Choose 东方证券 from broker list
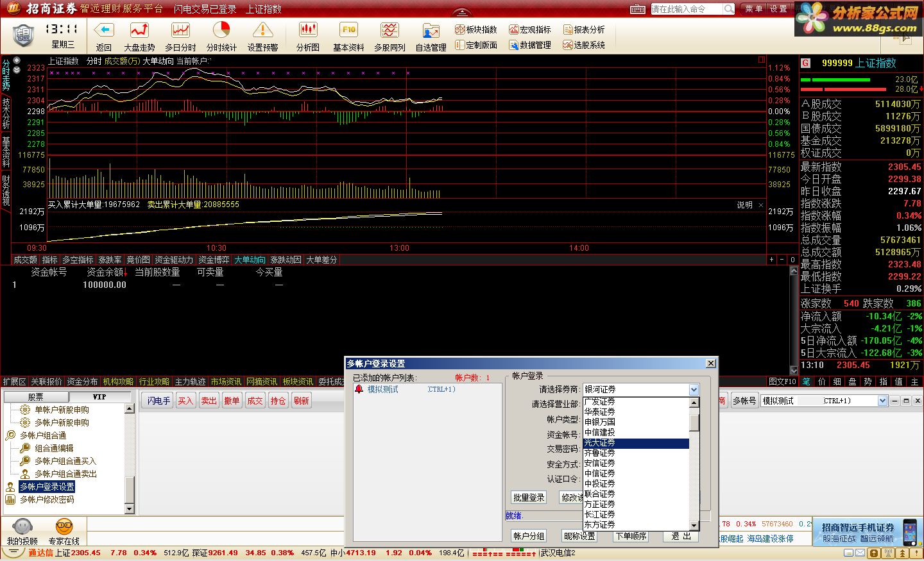924x561 pixels. coord(636,524)
